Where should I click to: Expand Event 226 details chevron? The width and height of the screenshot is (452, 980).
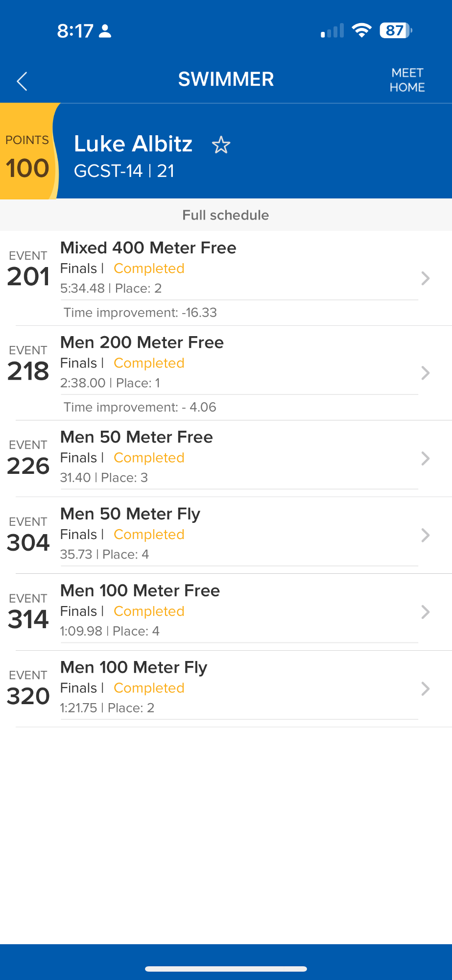425,458
